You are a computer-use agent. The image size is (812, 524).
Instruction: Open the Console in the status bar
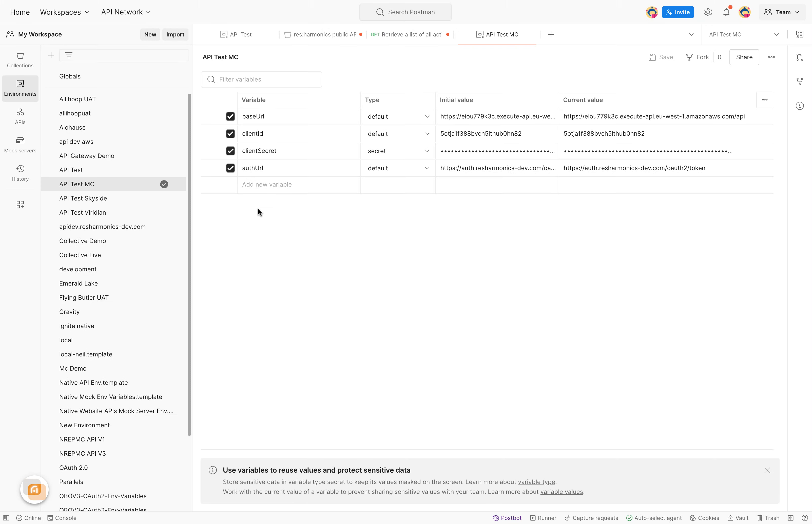(62, 518)
